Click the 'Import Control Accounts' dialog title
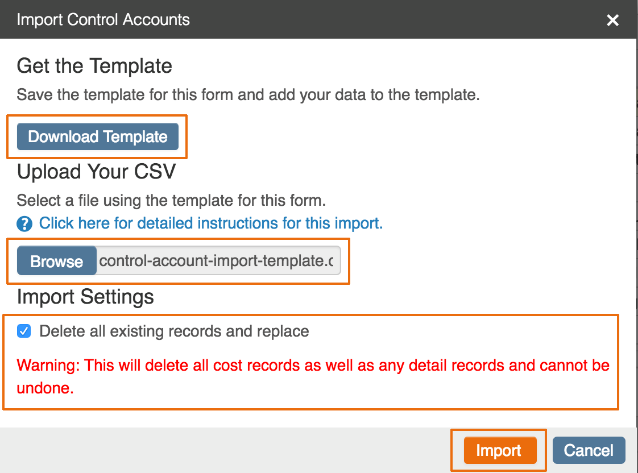 click(103, 20)
